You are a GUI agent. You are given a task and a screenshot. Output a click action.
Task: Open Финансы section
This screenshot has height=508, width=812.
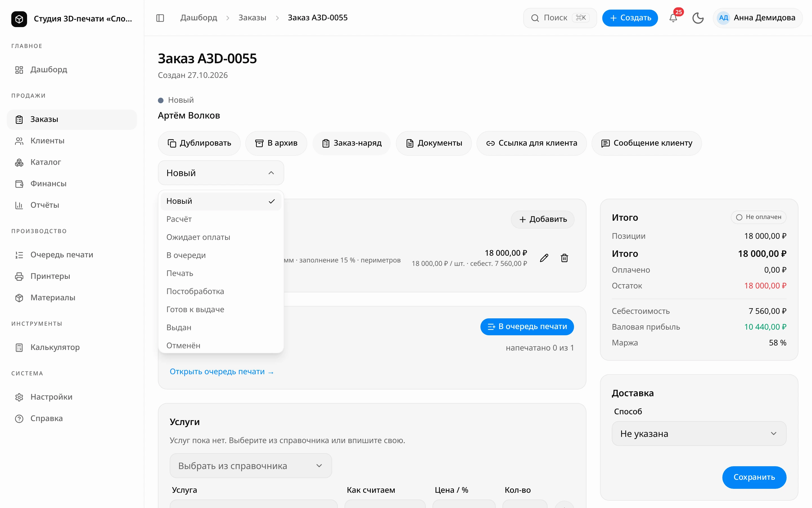(72, 183)
